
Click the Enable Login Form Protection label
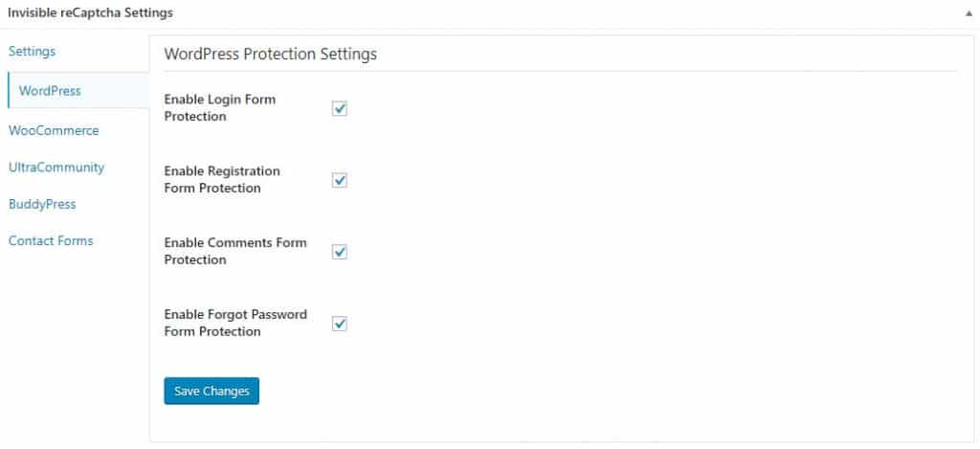220,107
